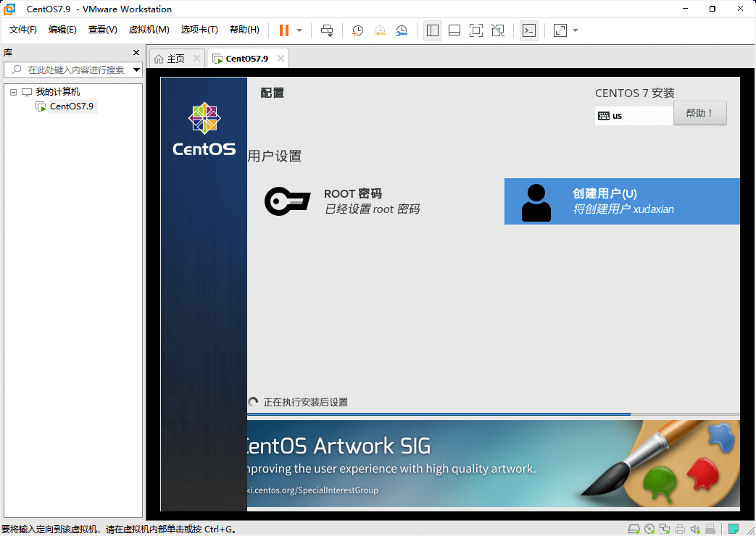Image resolution: width=756 pixels, height=536 pixels.
Task: Open the power options dropdown arrow
Action: 299,30
